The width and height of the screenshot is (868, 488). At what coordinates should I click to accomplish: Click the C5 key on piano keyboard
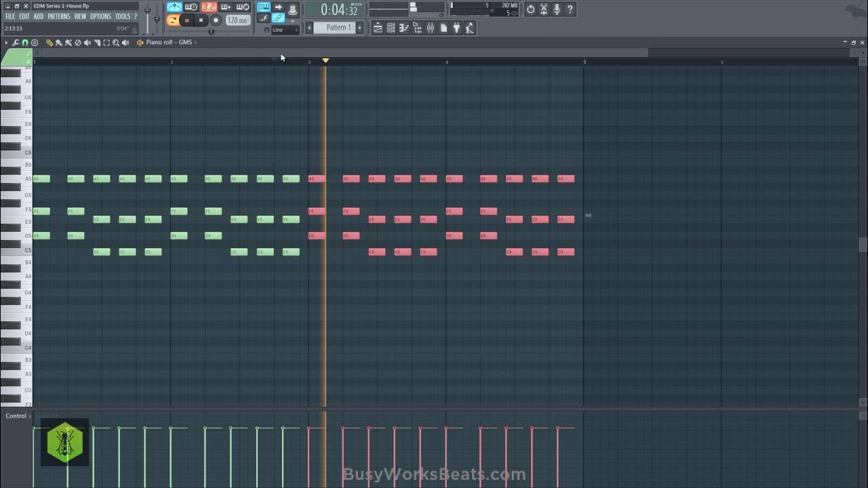15,250
